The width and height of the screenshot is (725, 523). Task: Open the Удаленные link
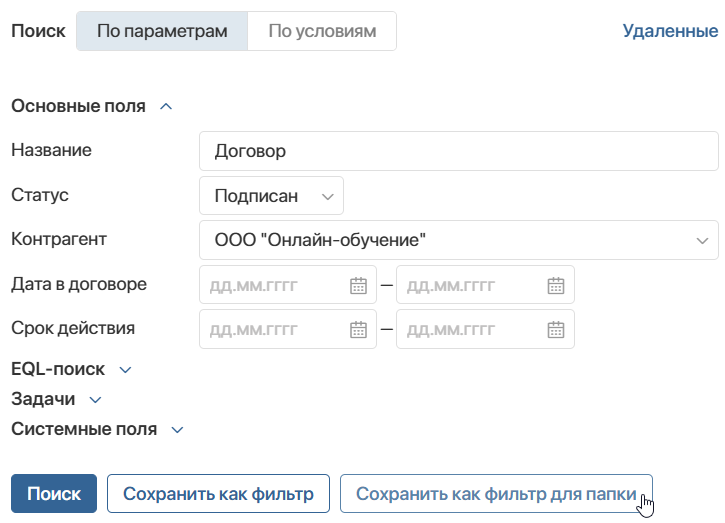point(670,31)
